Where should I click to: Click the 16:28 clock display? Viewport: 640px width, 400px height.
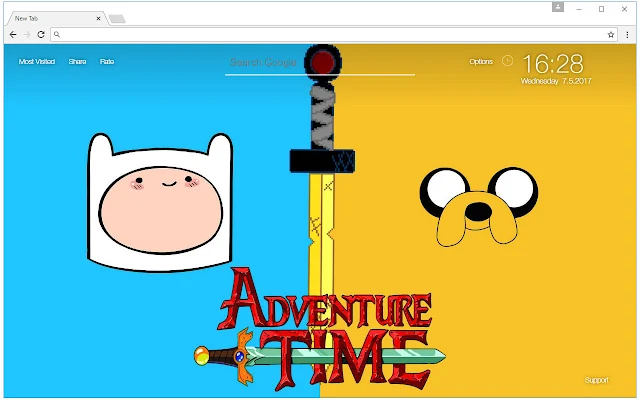[x=553, y=64]
